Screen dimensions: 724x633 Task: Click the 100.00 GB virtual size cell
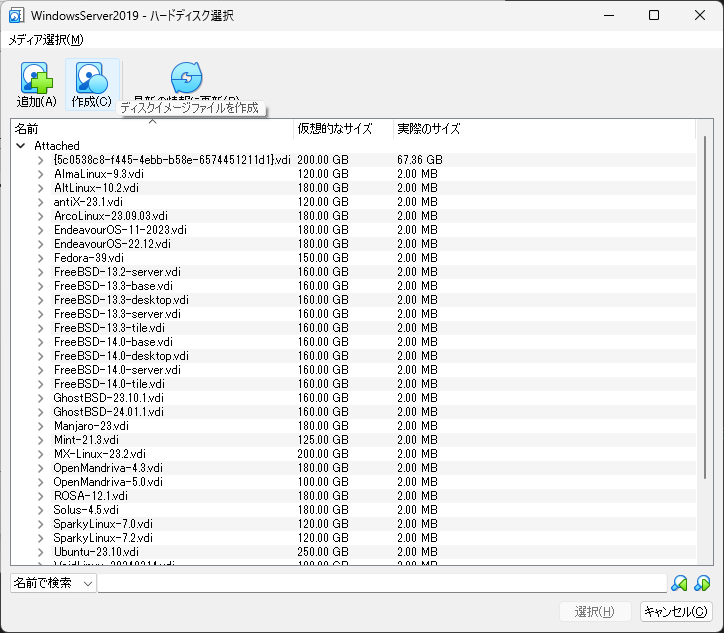[x=323, y=482]
